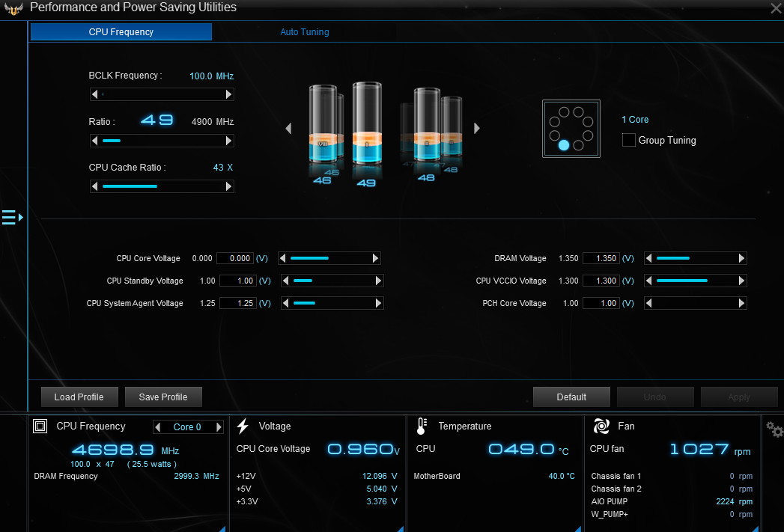
Task: Decrease CPU Core Voltage with left arrow
Action: coord(282,258)
